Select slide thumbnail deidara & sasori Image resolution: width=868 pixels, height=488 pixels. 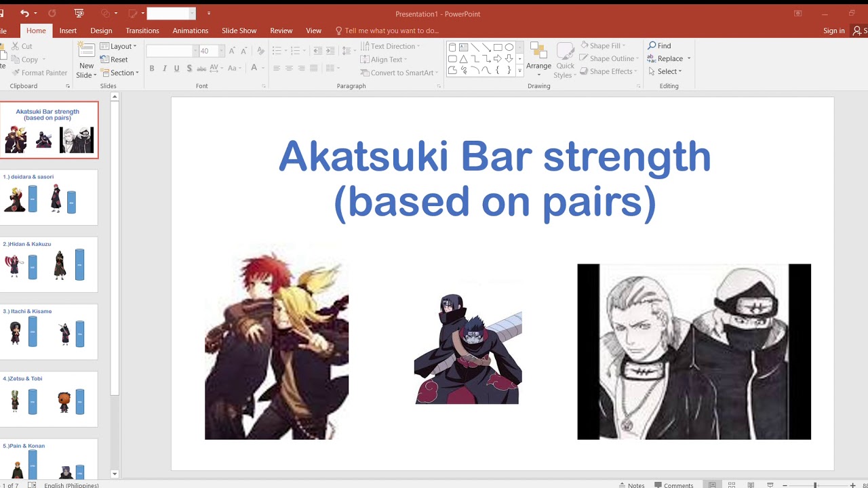click(49, 197)
